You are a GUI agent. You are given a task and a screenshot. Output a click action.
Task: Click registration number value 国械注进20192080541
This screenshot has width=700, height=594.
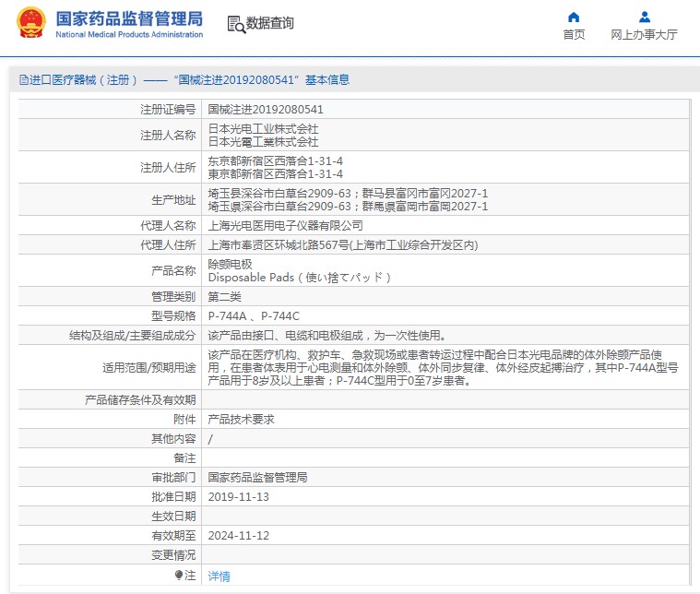(266, 110)
